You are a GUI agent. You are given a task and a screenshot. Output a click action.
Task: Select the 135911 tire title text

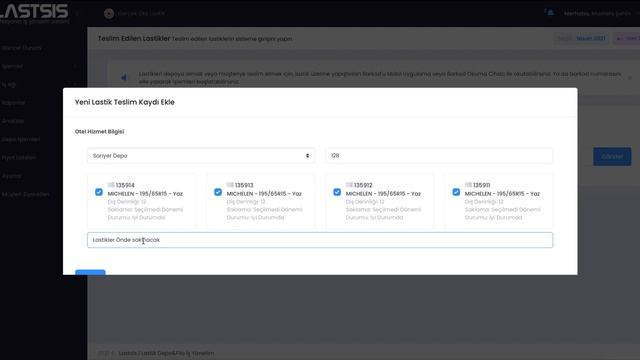pos(482,185)
